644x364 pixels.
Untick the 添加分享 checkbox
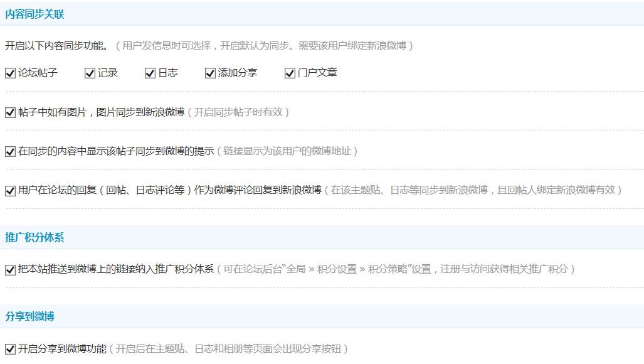[x=210, y=73]
